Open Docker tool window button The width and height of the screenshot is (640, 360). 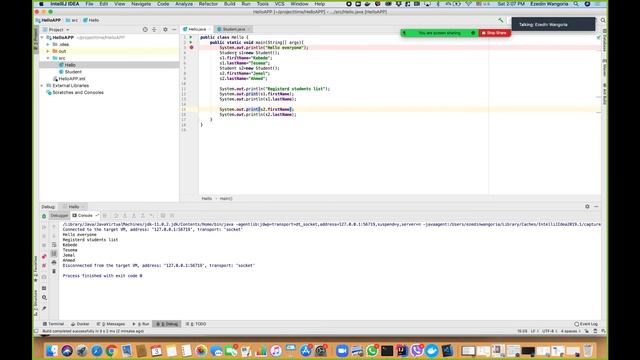(x=80, y=324)
